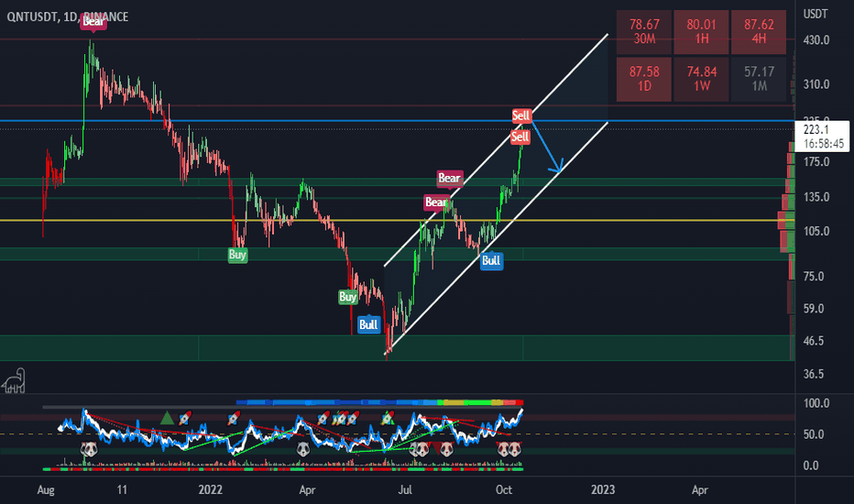Click the 75.0 price axis label
Image resolution: width=854 pixels, height=504 pixels.
[x=814, y=276]
